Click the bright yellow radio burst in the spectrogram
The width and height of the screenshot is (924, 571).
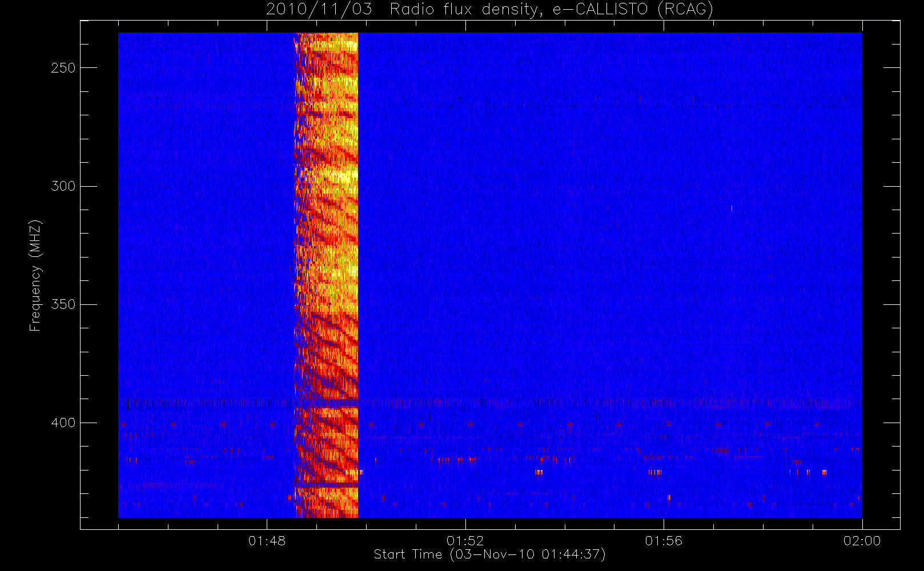pos(326,275)
